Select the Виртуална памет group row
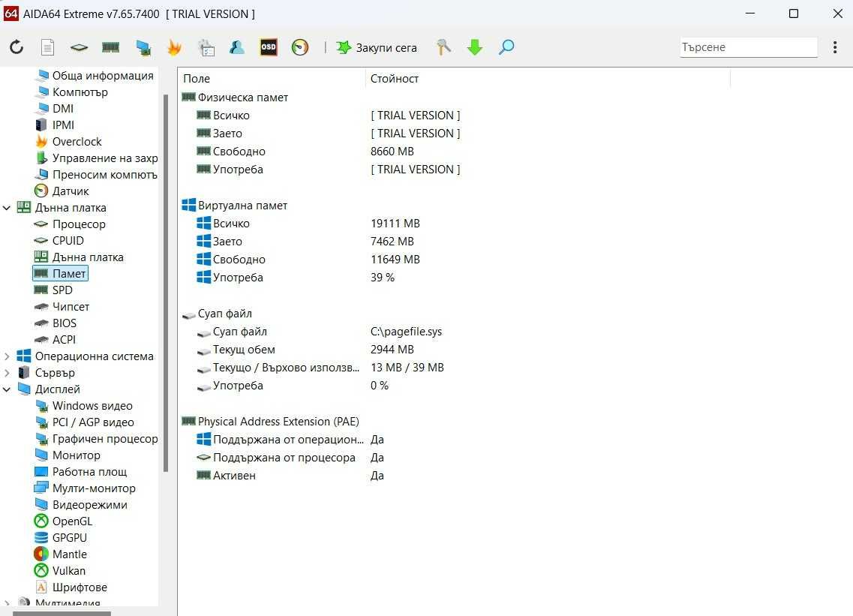Viewport: 853px width, 616px height. click(235, 205)
